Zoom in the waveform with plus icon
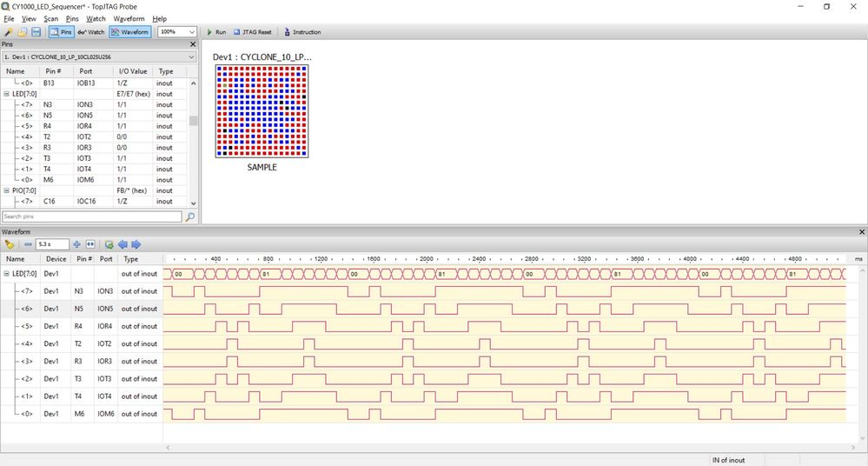The image size is (868, 466). click(77, 244)
